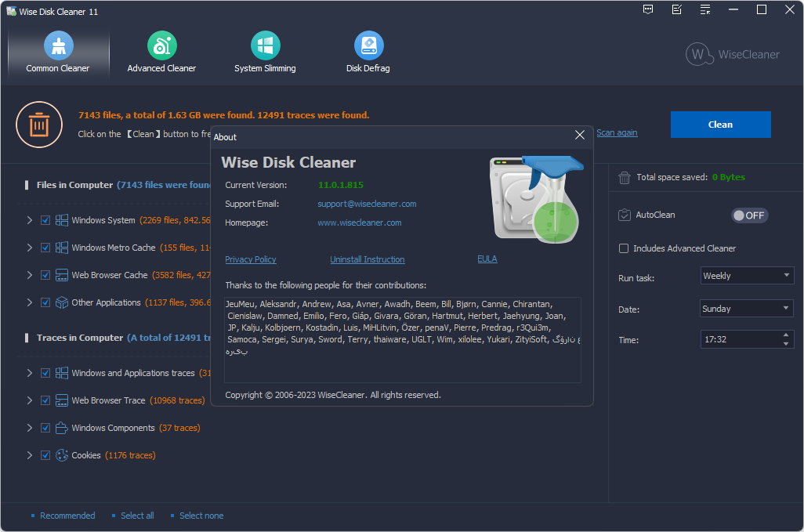The width and height of the screenshot is (804, 532).
Task: Switch to Disk Defrag tab
Action: (368, 52)
